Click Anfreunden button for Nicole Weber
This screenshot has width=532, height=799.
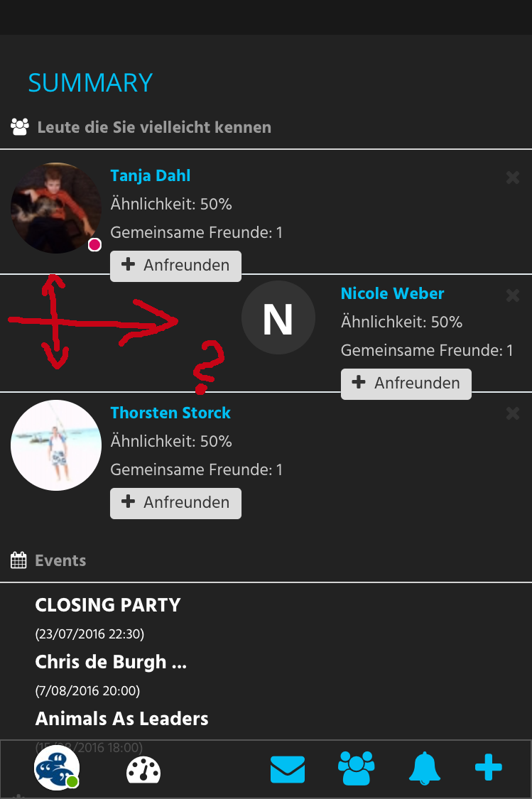pos(406,384)
